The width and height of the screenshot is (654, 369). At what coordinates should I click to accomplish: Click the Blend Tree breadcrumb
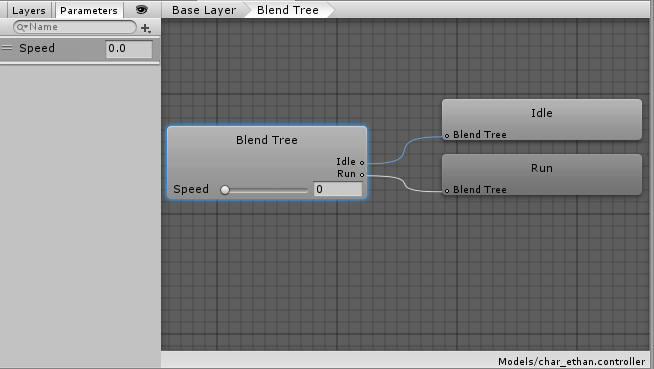pyautogui.click(x=288, y=10)
